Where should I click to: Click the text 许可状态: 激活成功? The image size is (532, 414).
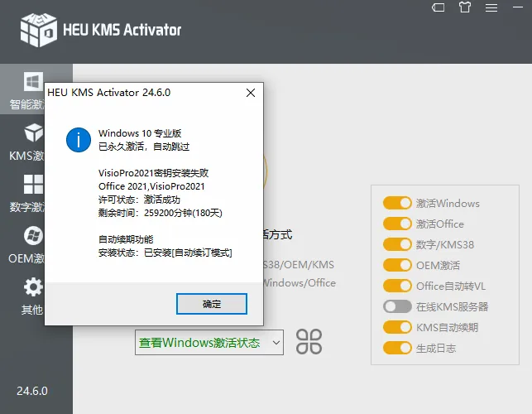click(139, 200)
